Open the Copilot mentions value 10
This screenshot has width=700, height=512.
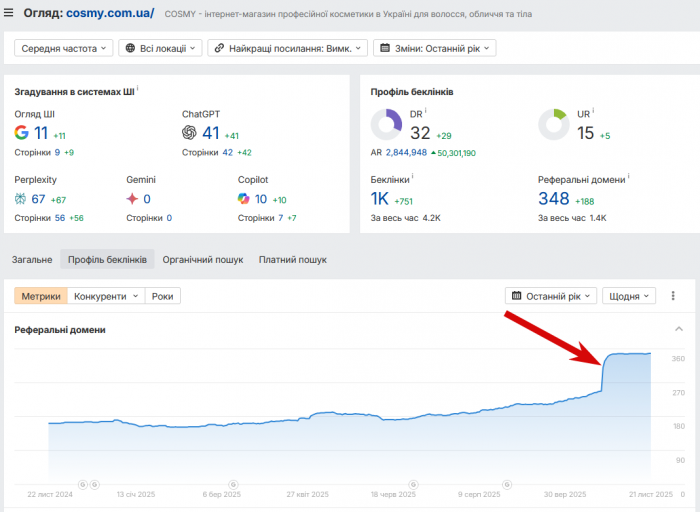pyautogui.click(x=261, y=199)
